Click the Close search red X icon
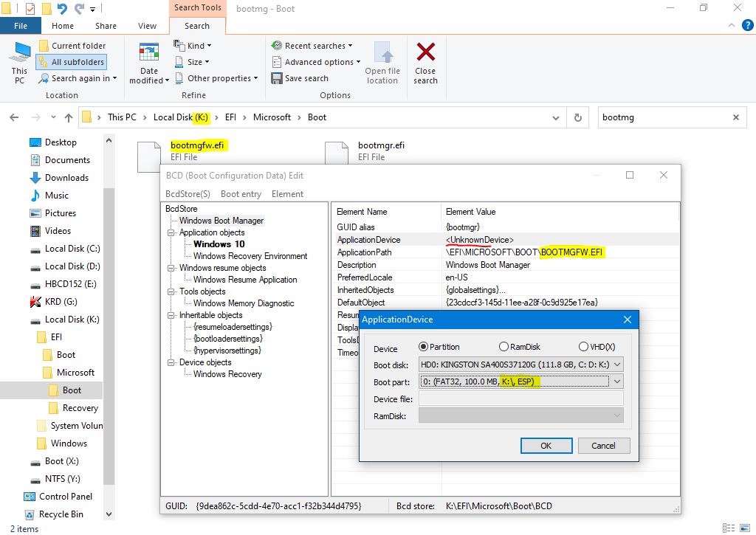 point(425,53)
